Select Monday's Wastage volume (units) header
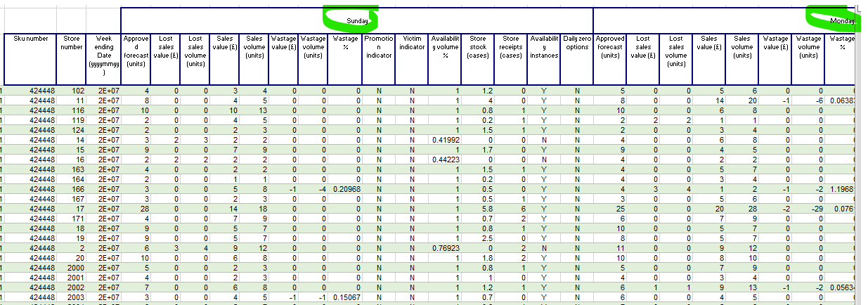This screenshot has height=305, width=868. (x=808, y=59)
